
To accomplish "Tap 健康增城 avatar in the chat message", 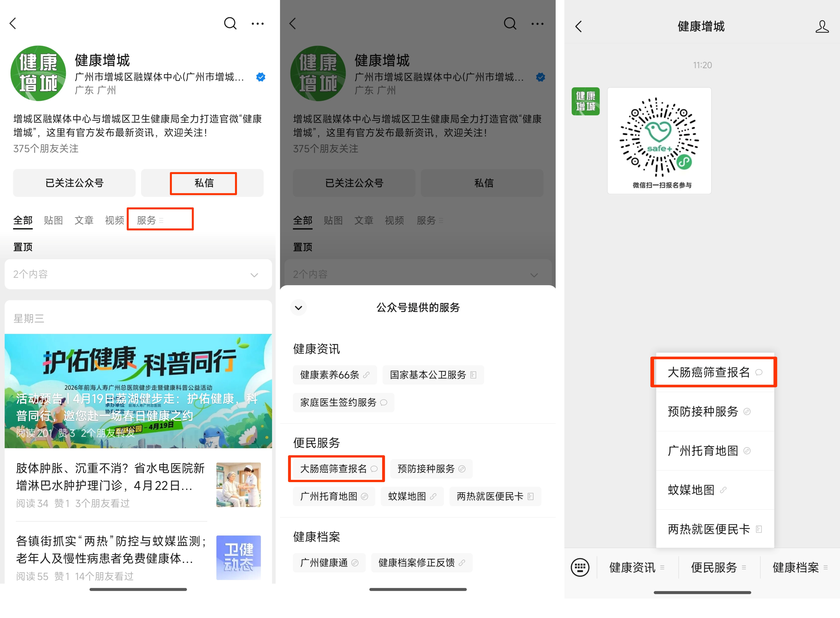I will click(x=585, y=101).
